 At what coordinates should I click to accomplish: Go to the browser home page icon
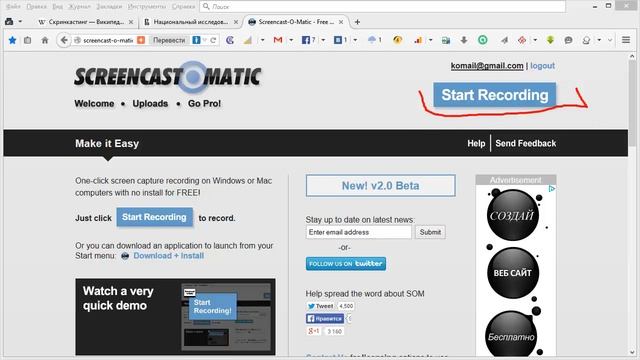(45, 40)
